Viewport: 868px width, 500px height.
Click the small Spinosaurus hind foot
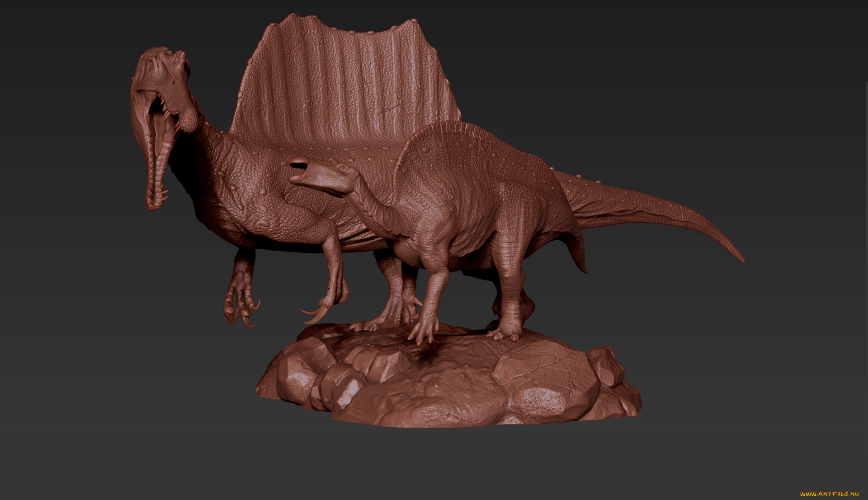504,335
